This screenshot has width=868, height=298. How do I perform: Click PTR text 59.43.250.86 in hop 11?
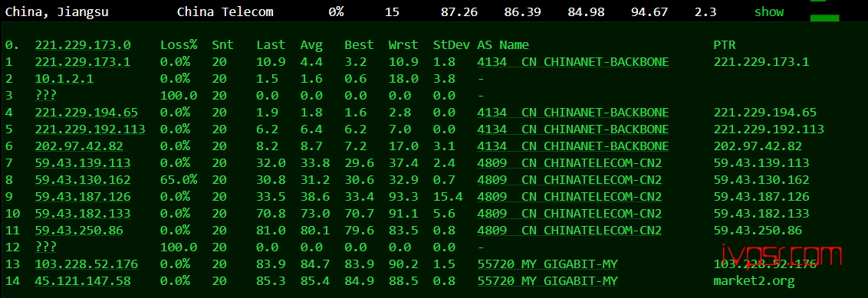[x=758, y=231]
